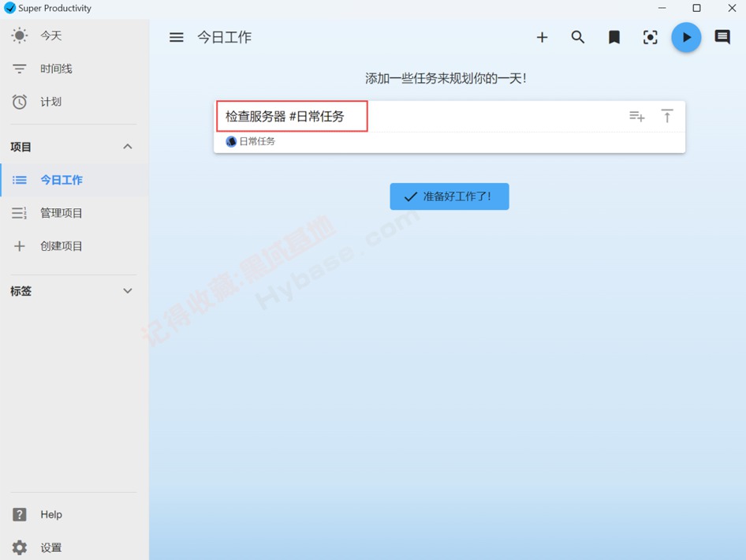Enter focus mode via the target icon
This screenshot has height=560, width=746.
tap(651, 37)
